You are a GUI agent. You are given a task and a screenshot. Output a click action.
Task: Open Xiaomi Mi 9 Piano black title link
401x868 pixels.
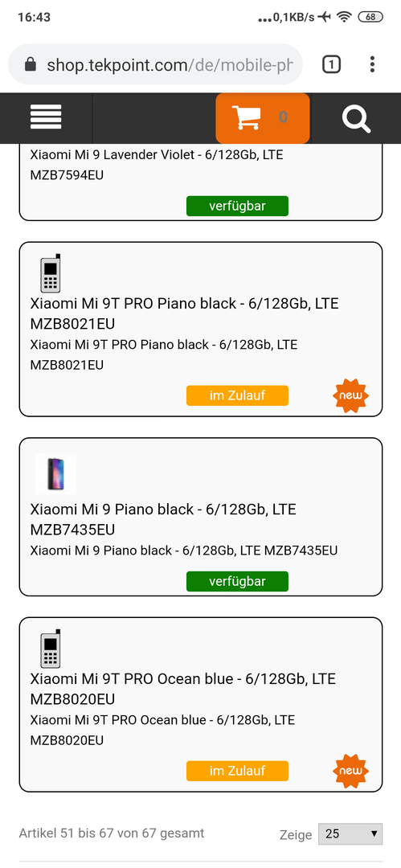[163, 519]
